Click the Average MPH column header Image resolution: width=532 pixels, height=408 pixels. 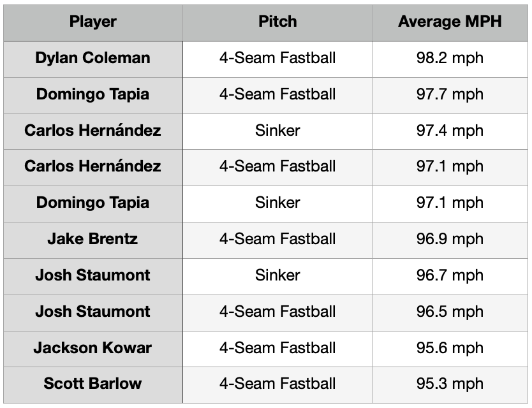(450, 22)
